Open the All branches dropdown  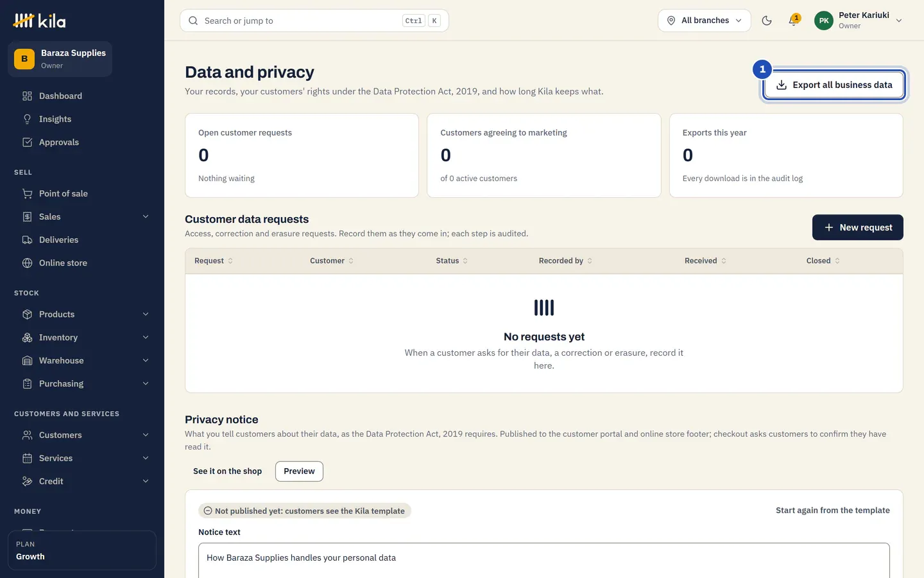coord(704,21)
